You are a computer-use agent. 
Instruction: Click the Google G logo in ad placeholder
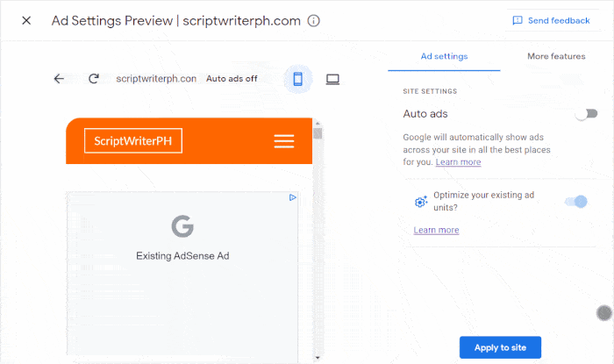coord(182,226)
